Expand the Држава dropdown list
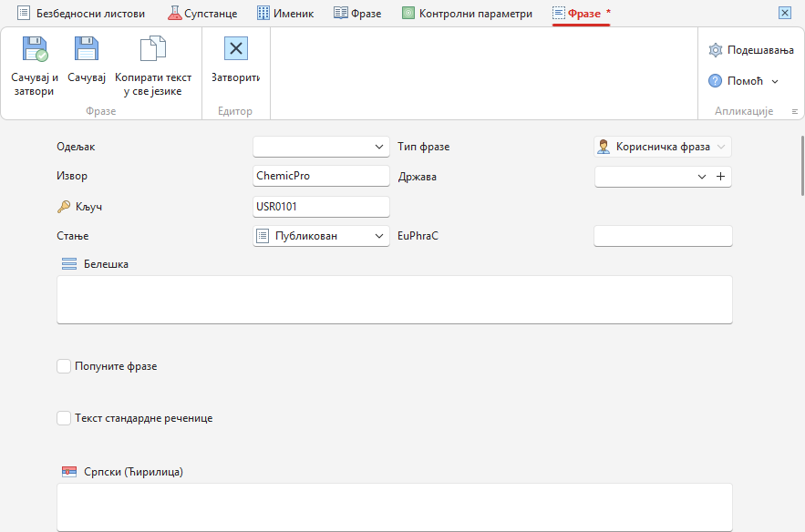This screenshot has height=532, width=805. (x=702, y=177)
